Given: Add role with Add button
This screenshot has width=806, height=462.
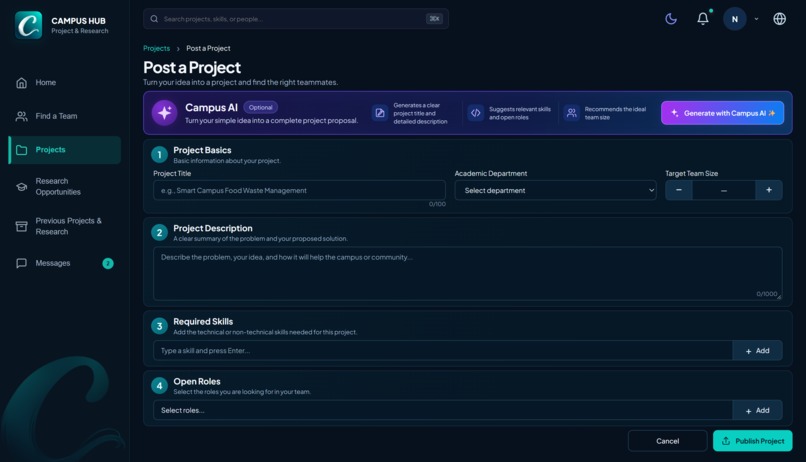Looking at the screenshot, I should (x=757, y=410).
